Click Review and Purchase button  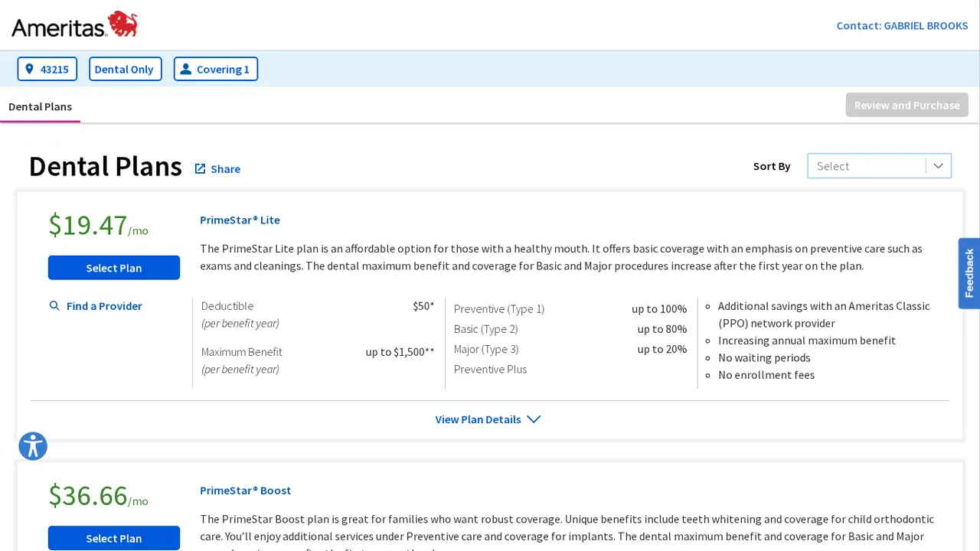(x=907, y=105)
